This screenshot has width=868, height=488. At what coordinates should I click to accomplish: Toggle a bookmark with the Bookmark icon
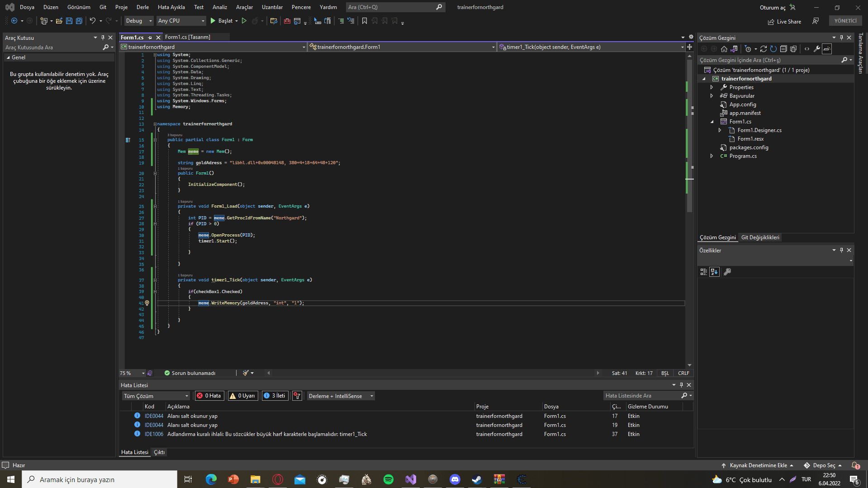pos(365,21)
